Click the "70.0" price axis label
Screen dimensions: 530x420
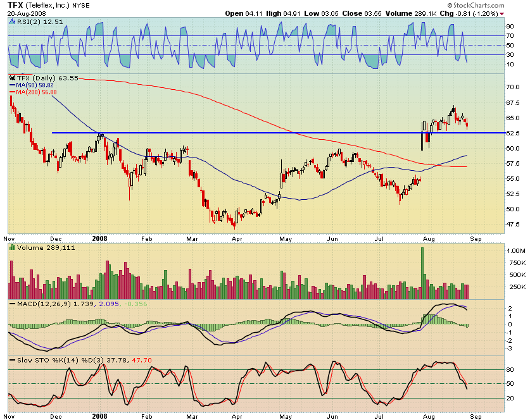tap(512, 87)
